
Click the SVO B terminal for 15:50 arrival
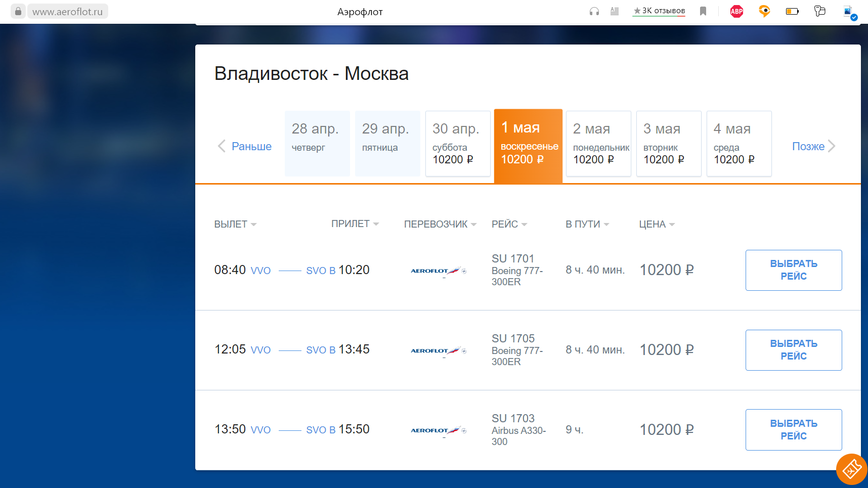click(x=321, y=430)
